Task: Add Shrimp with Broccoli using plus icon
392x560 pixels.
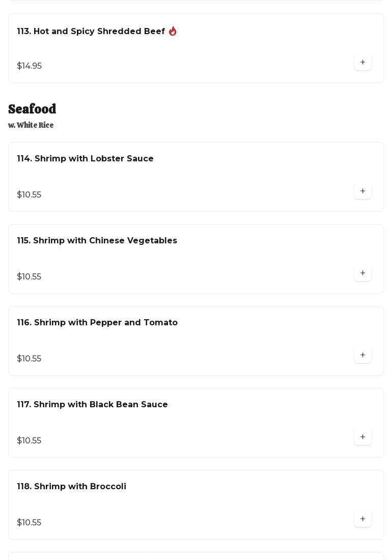Action: coord(362,519)
